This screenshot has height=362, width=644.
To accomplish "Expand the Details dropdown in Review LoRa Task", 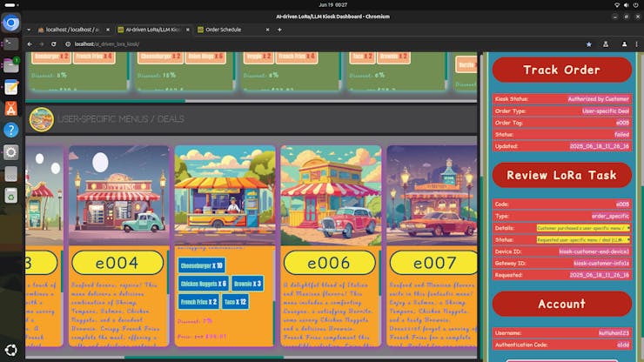I will pos(583,227).
